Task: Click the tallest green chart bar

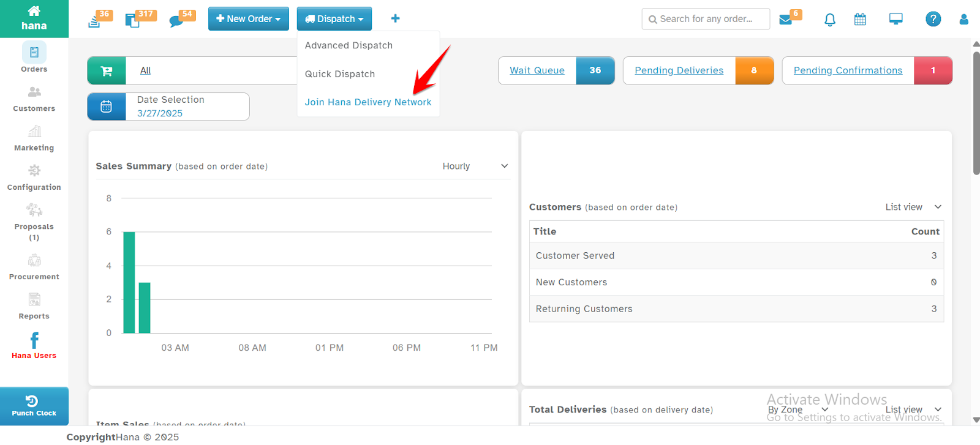Action: click(x=129, y=282)
